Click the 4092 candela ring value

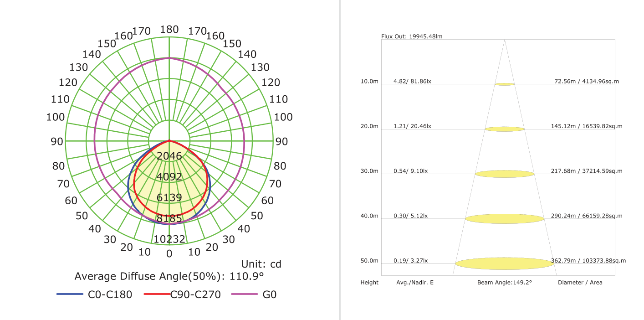pyautogui.click(x=169, y=177)
